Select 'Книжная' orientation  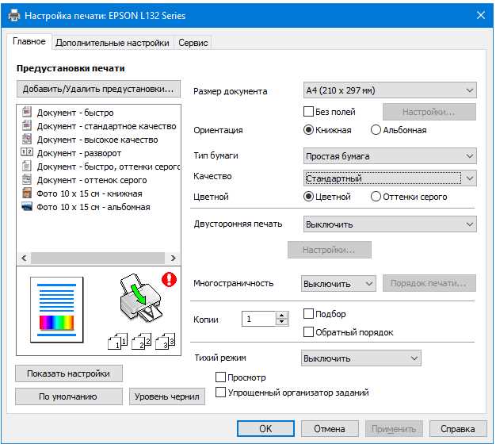point(308,130)
